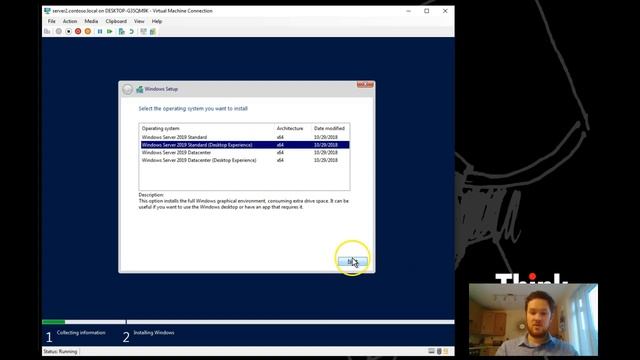Select Windows Server 2019 Datacenter

pyautogui.click(x=245, y=153)
